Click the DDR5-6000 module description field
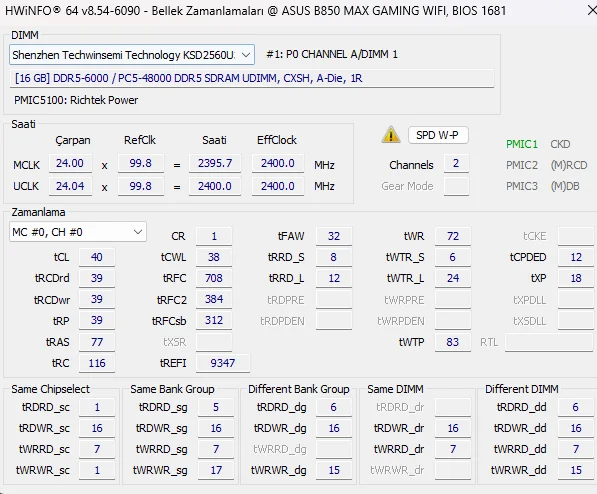 252,78
